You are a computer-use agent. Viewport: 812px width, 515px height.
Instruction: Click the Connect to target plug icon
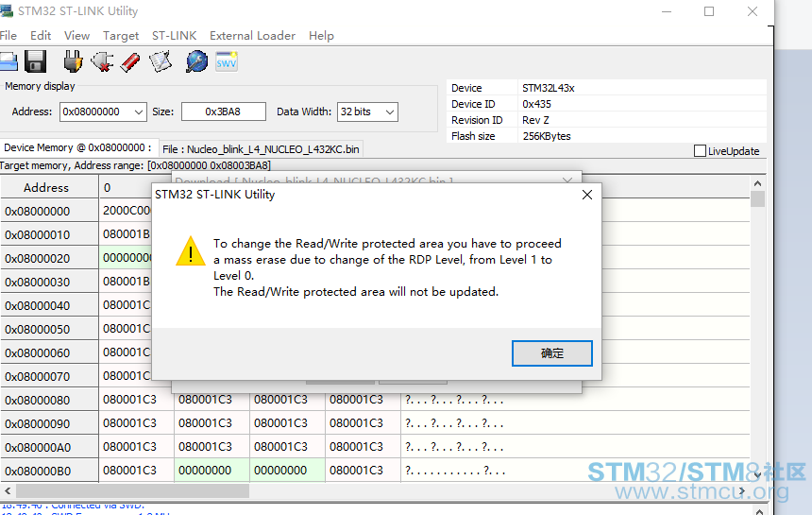[73, 61]
